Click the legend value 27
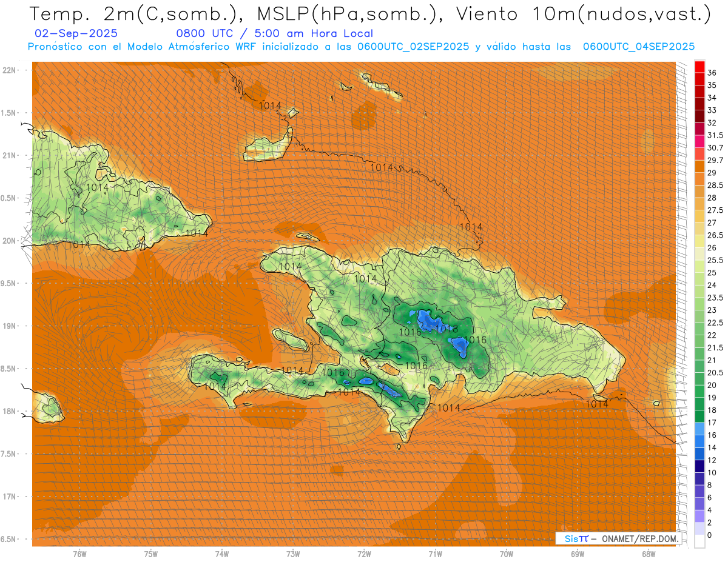Screen dimensions: 728x562 click(x=712, y=222)
